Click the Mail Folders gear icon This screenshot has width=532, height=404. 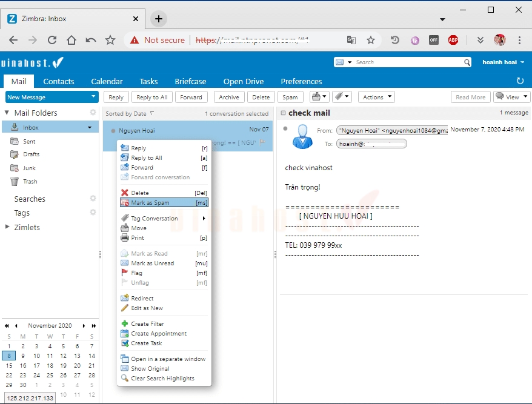[93, 112]
